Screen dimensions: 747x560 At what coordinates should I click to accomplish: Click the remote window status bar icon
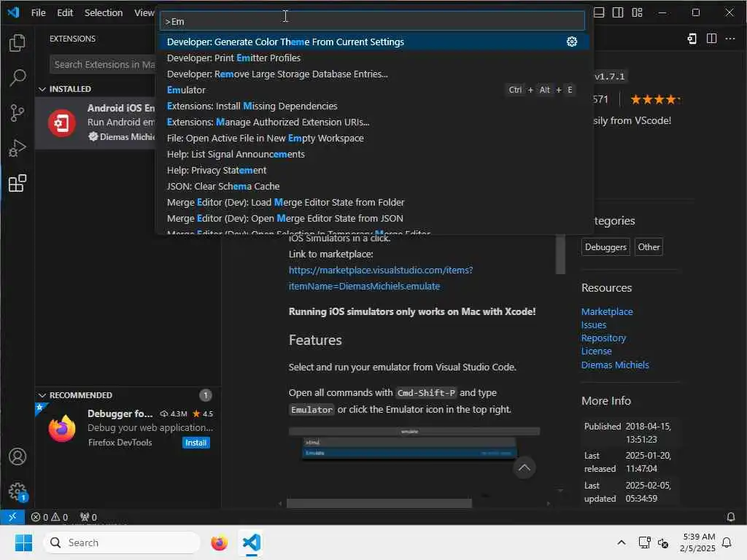click(x=12, y=517)
